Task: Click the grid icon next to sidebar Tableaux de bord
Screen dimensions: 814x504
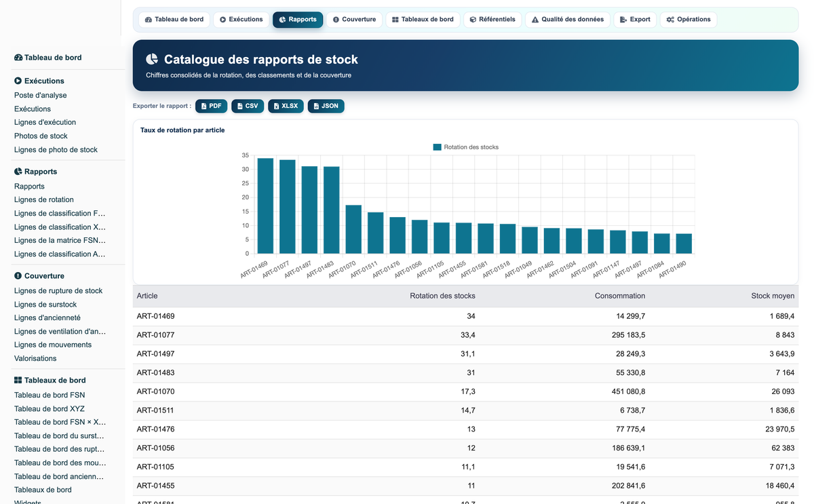Action: (x=18, y=381)
